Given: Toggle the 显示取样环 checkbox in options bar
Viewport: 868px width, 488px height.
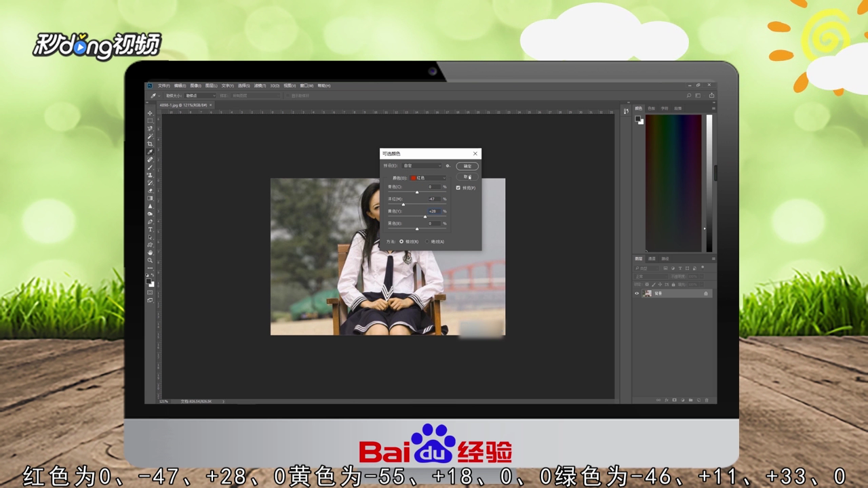Looking at the screenshot, I should (288, 96).
